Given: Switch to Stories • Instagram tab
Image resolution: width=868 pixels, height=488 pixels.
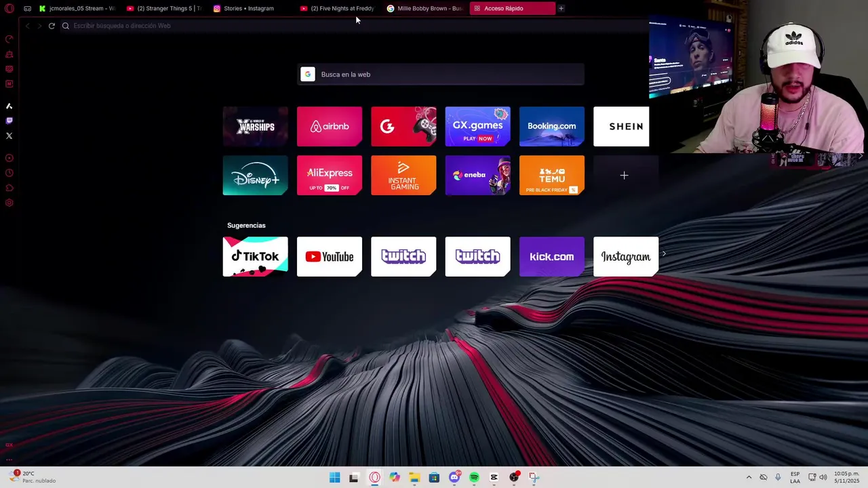Looking at the screenshot, I should [250, 8].
